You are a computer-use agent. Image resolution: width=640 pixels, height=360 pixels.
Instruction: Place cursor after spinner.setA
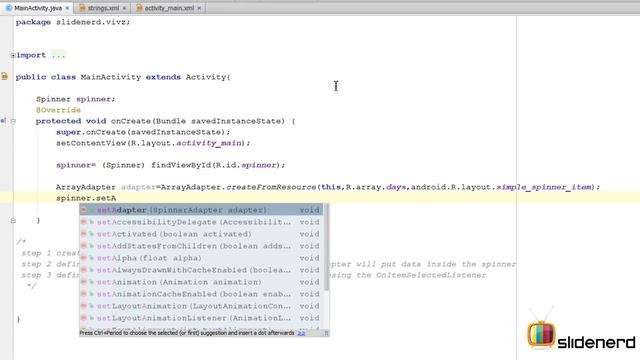coord(116,198)
